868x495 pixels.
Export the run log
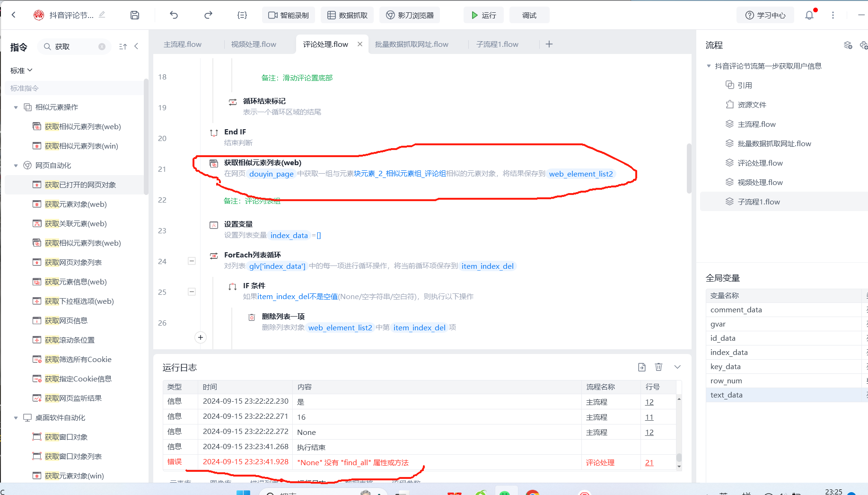(x=642, y=367)
